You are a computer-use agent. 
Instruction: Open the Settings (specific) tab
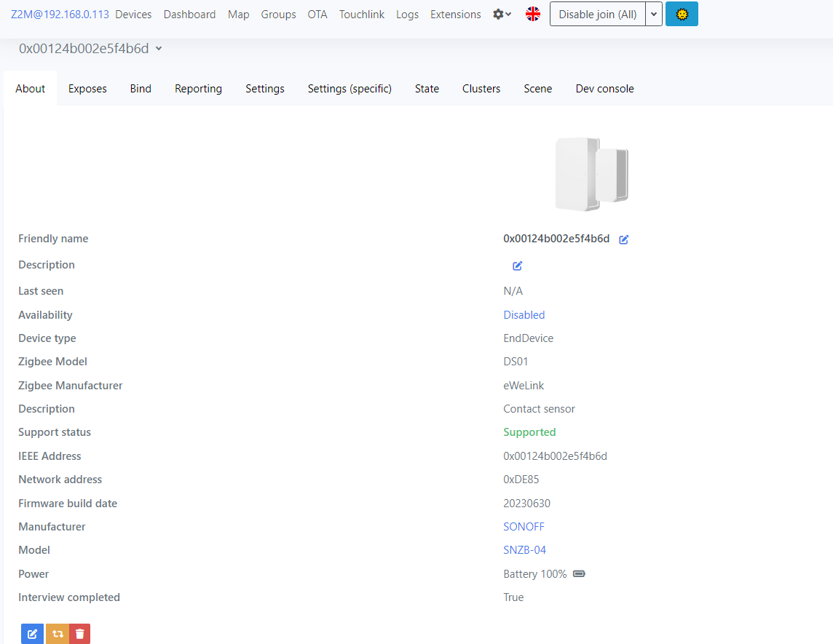tap(350, 89)
